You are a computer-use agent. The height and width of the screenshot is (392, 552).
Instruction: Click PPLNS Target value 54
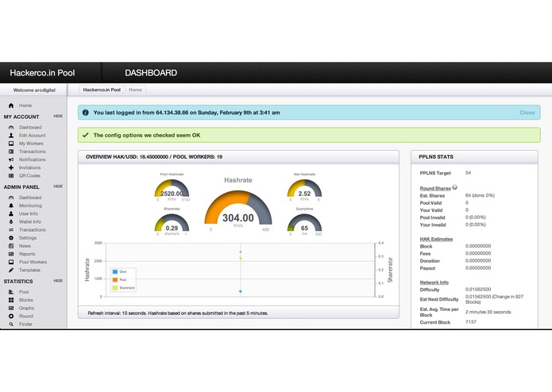468,173
